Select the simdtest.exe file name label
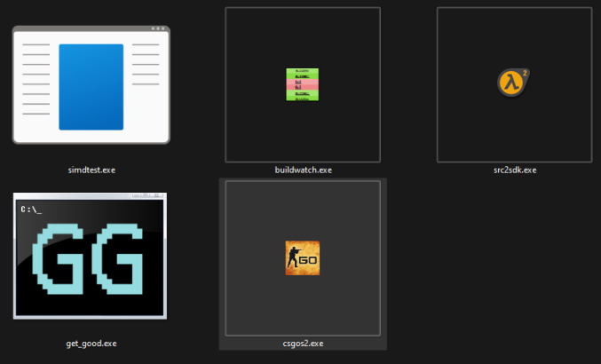The width and height of the screenshot is (601, 364). click(91, 170)
